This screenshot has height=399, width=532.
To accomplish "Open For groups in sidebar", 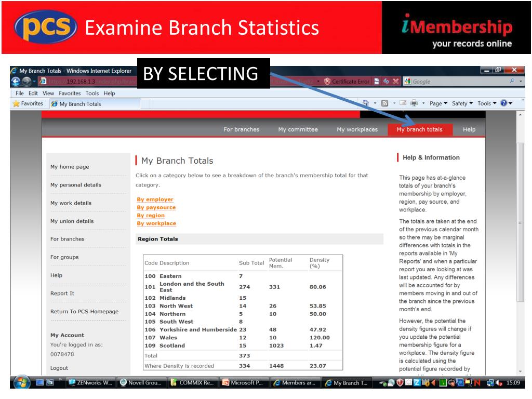I will click(x=64, y=257).
